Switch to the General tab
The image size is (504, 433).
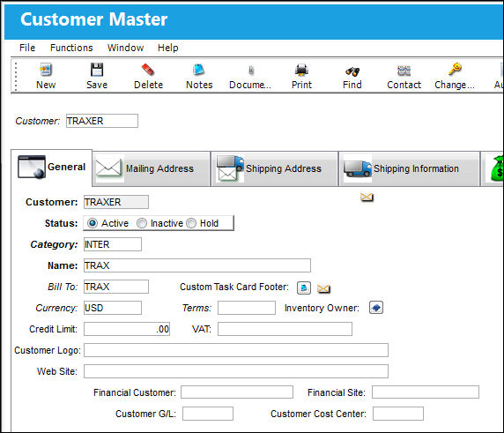tap(52, 168)
